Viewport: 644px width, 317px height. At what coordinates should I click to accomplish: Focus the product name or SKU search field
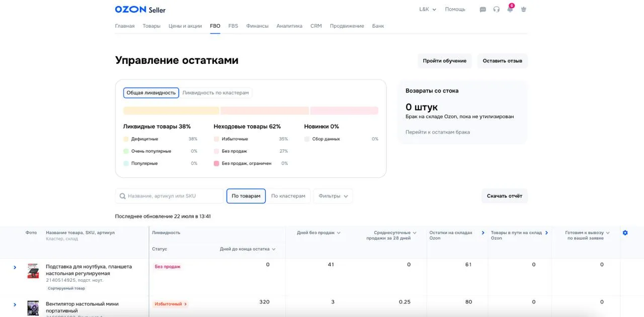[x=174, y=196]
